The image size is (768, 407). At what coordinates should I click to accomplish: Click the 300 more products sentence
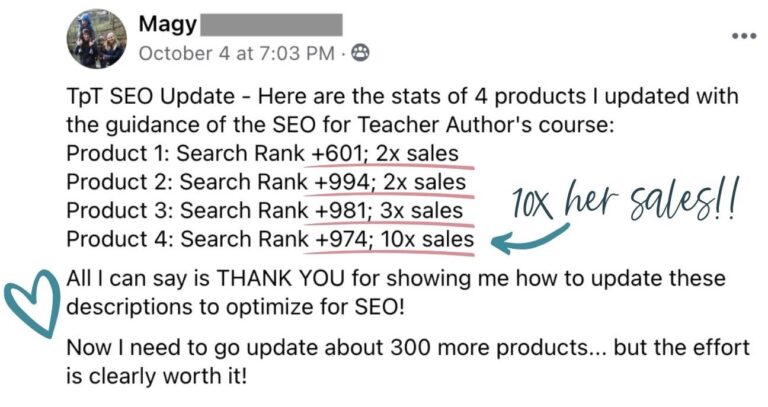point(408,348)
